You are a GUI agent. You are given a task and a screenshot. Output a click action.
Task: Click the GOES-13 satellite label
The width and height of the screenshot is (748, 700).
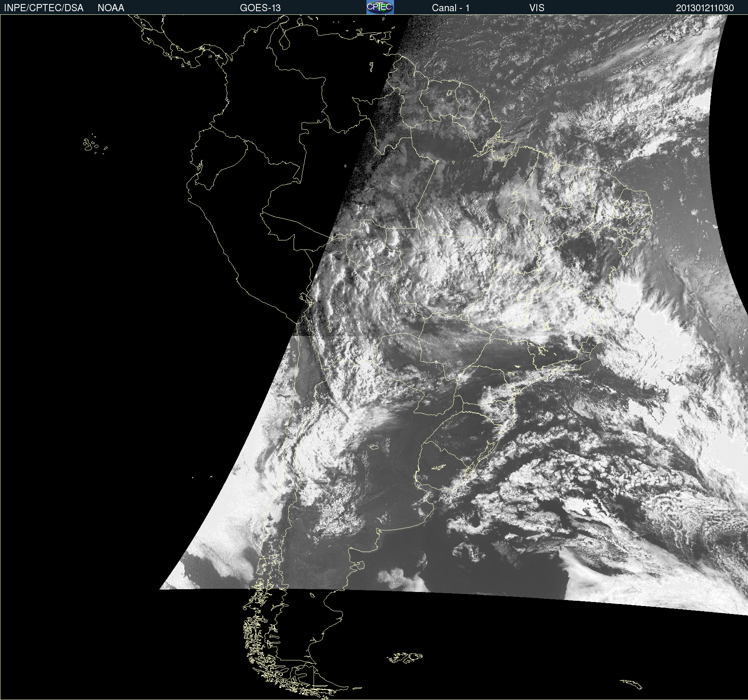(260, 8)
